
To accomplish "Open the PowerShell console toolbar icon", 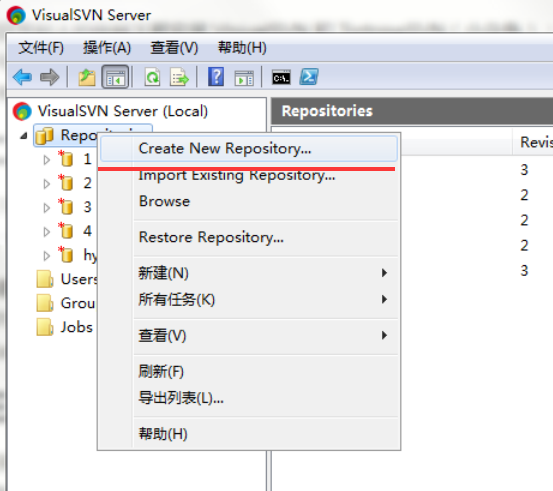I will pos(309,77).
